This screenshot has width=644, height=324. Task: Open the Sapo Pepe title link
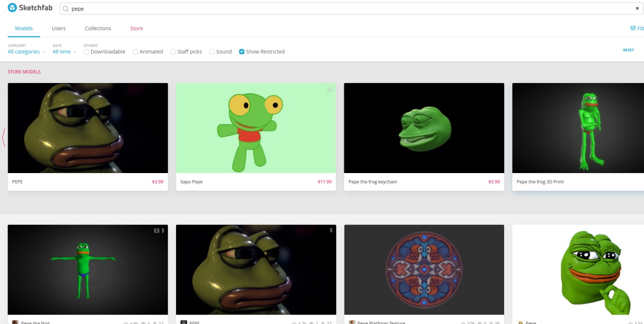[x=191, y=182]
